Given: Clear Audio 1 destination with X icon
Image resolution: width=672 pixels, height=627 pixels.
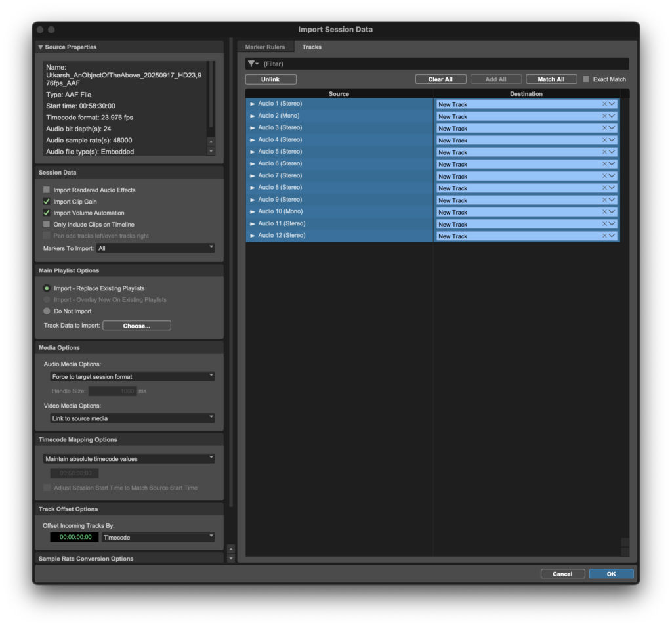Looking at the screenshot, I should coord(604,104).
